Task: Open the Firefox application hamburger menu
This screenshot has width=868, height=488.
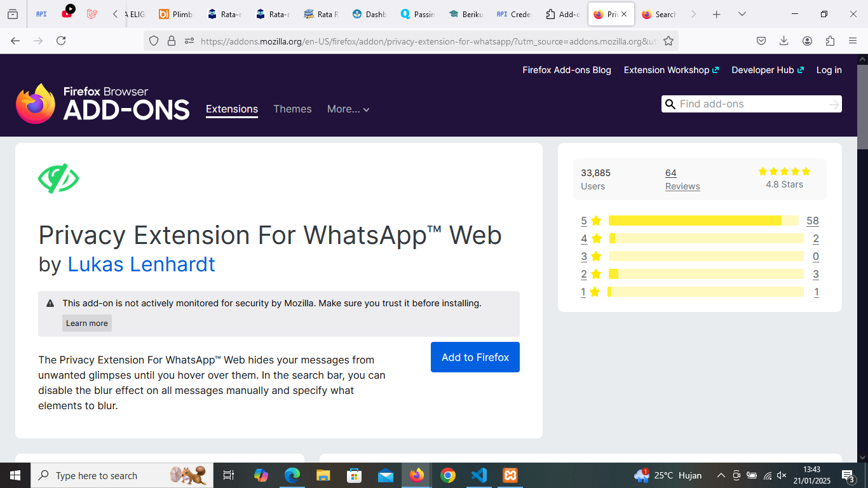Action: (853, 41)
